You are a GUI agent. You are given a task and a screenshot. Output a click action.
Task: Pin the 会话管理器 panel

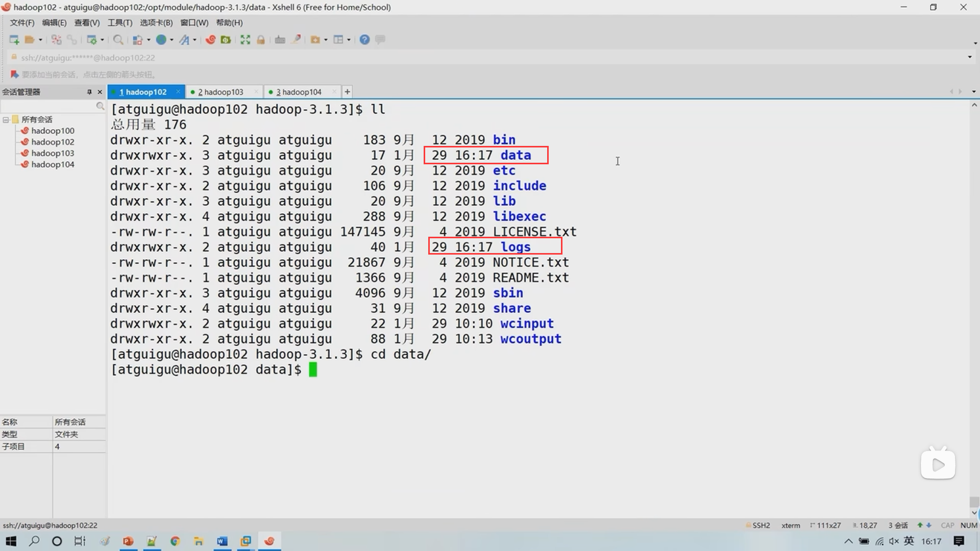89,92
